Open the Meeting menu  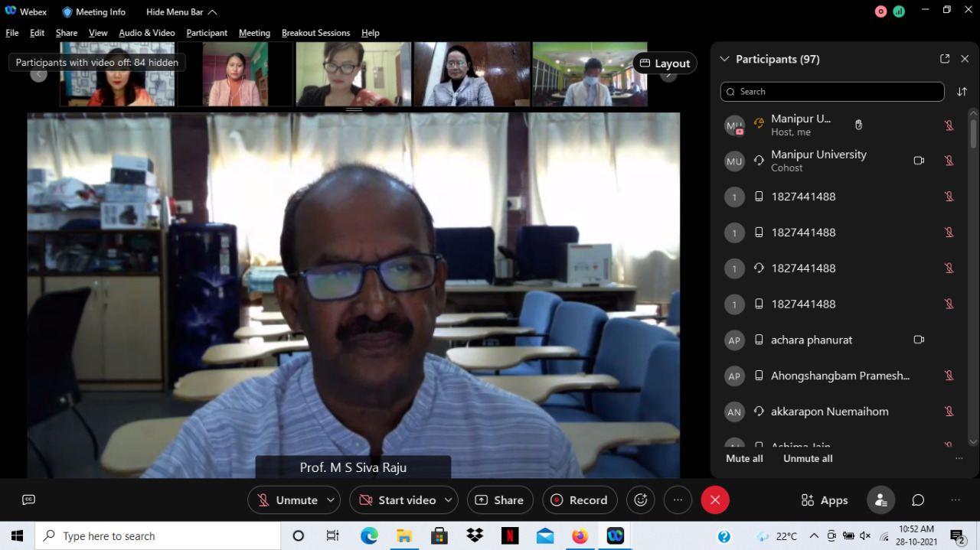pyautogui.click(x=254, y=33)
